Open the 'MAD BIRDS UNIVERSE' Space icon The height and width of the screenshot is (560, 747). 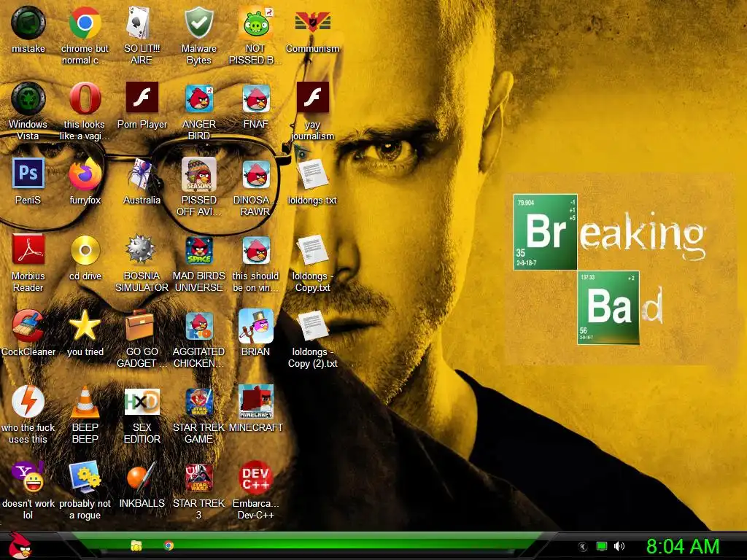pos(198,251)
